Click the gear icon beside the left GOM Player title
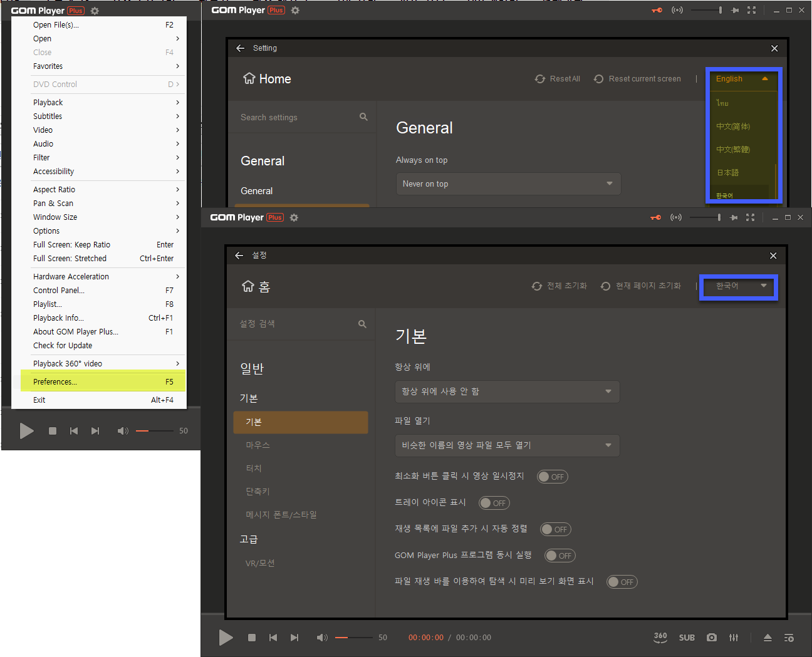This screenshot has width=812, height=657. [95, 11]
